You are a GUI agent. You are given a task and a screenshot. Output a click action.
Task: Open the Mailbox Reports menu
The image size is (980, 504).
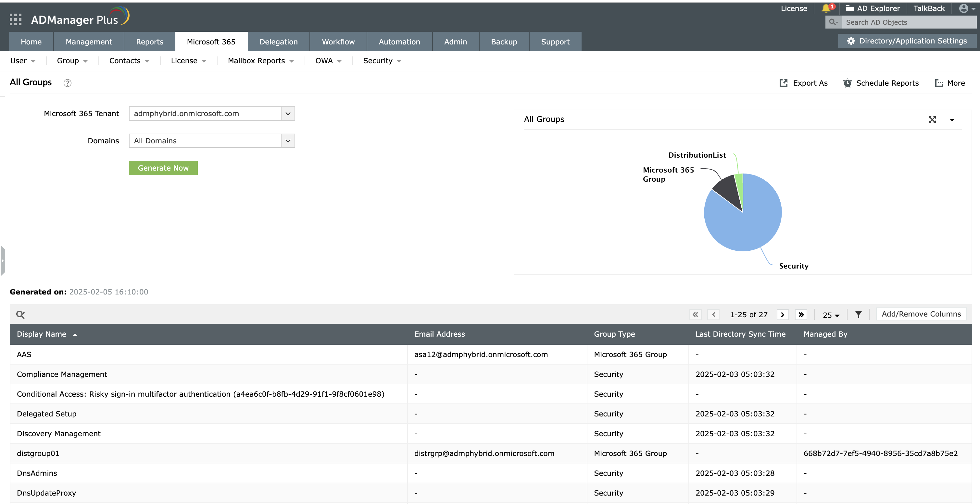pyautogui.click(x=261, y=61)
